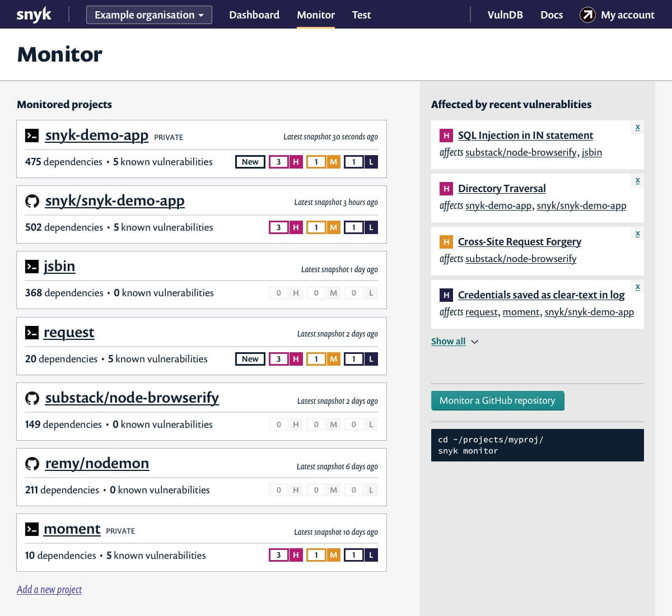The image size is (672, 616).
Task: Click the New badge in snyk-demo-app row
Action: 250,162
